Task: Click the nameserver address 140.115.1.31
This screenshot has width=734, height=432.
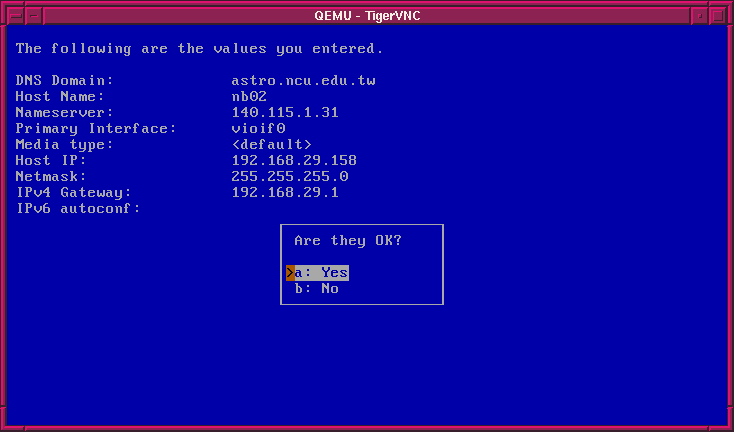Action: click(285, 112)
